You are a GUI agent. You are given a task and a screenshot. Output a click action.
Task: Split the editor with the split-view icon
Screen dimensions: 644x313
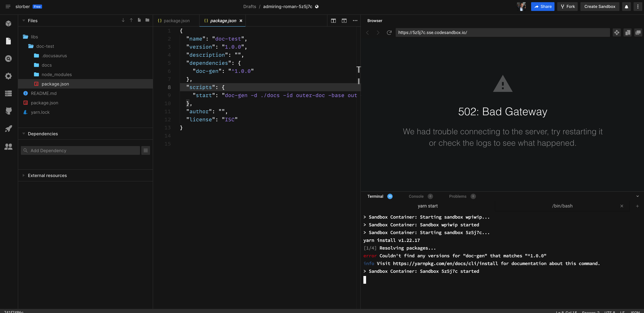pyautogui.click(x=333, y=21)
